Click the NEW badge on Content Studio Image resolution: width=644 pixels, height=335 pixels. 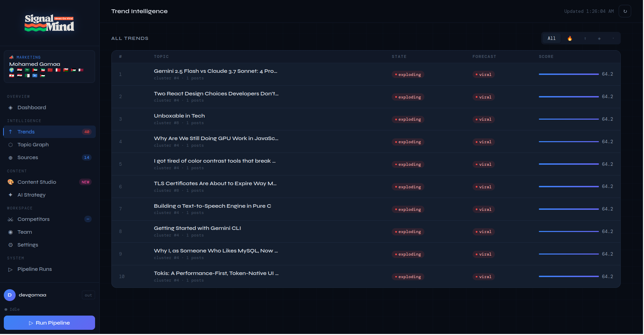pos(85,182)
